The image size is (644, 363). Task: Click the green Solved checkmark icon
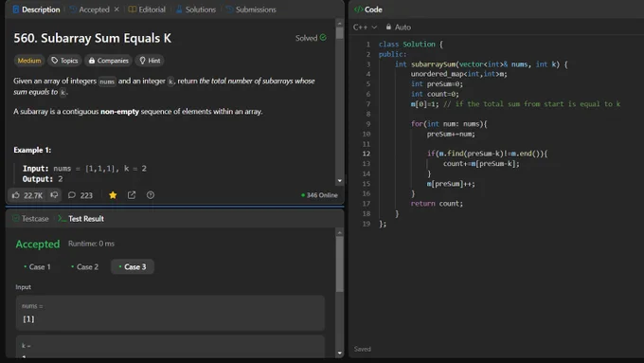tap(323, 37)
